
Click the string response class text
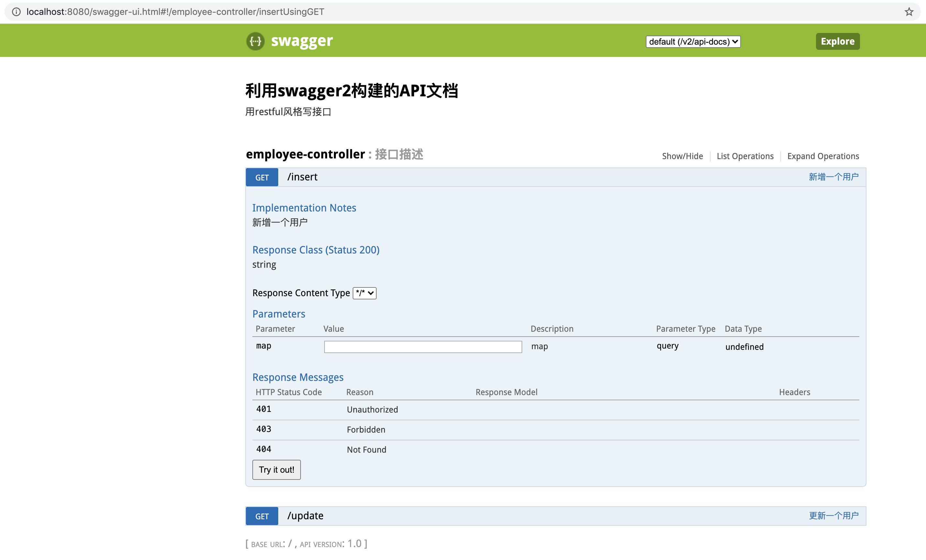click(264, 265)
